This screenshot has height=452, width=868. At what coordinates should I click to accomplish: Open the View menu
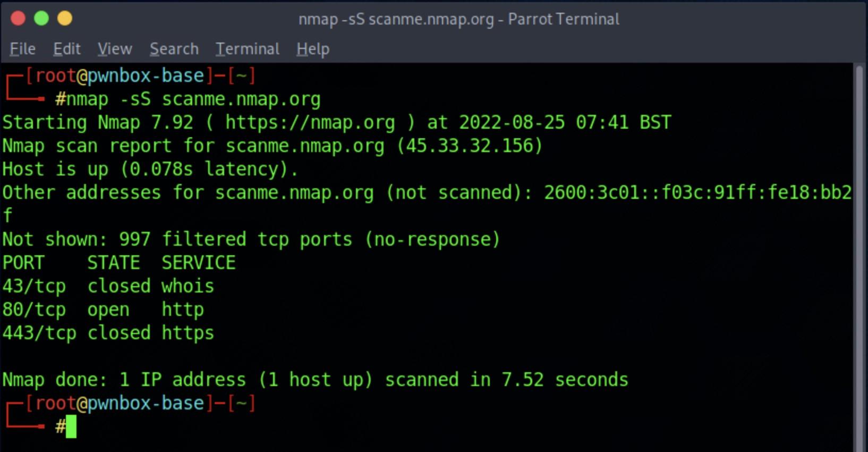[x=115, y=49]
